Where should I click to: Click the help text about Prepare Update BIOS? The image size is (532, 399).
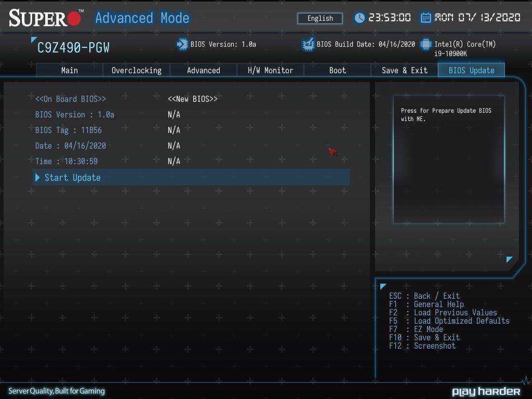pos(446,115)
